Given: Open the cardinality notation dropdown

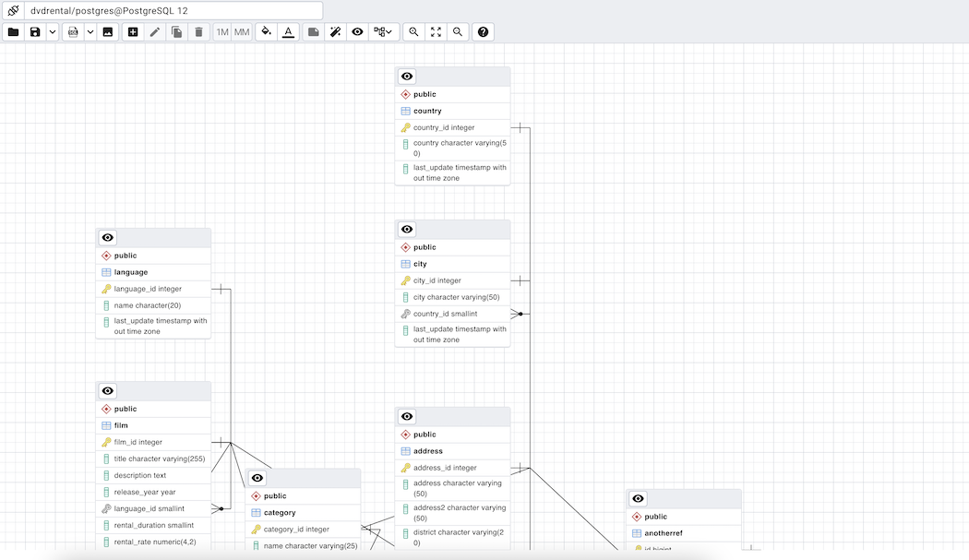Looking at the screenshot, I should [x=381, y=31].
